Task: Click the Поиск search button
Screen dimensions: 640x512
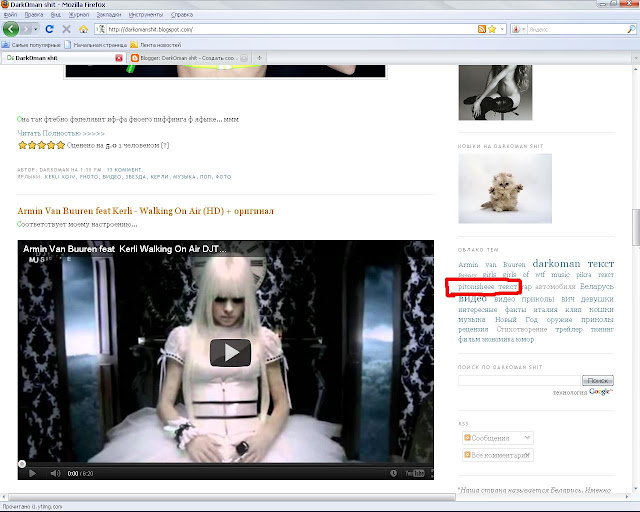Action: coord(598,381)
